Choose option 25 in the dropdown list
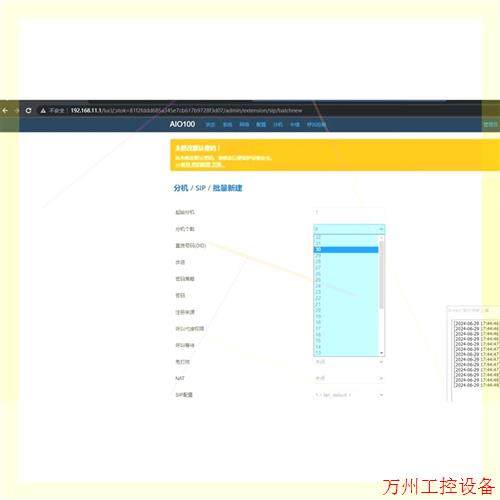Screen dimensions: 500x500 tap(346, 280)
